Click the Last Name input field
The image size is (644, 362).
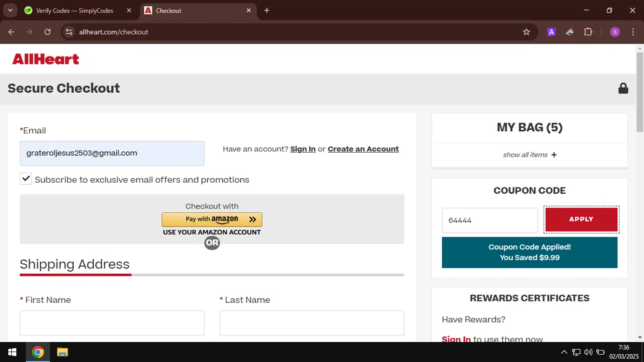312,323
